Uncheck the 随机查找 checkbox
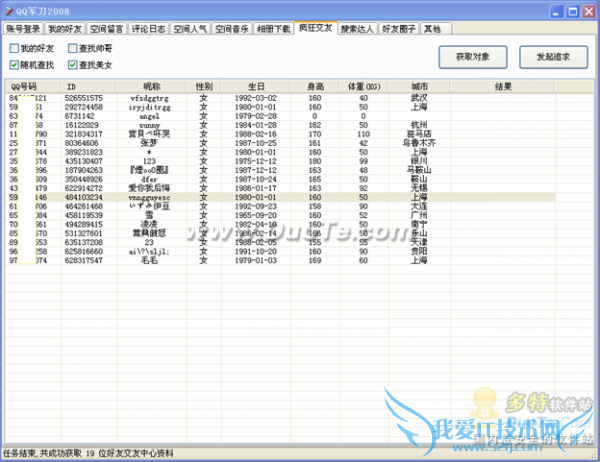Screen dimensions: 600x462 click(x=14, y=65)
